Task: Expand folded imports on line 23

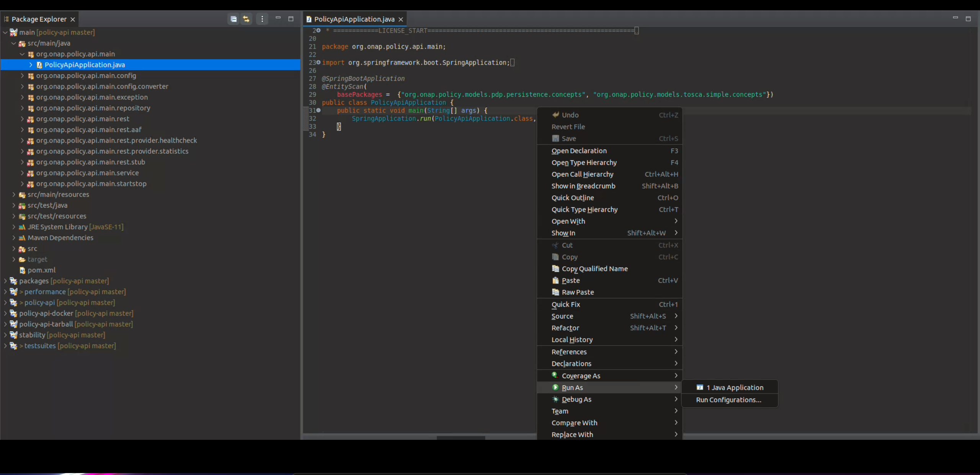Action: point(318,62)
